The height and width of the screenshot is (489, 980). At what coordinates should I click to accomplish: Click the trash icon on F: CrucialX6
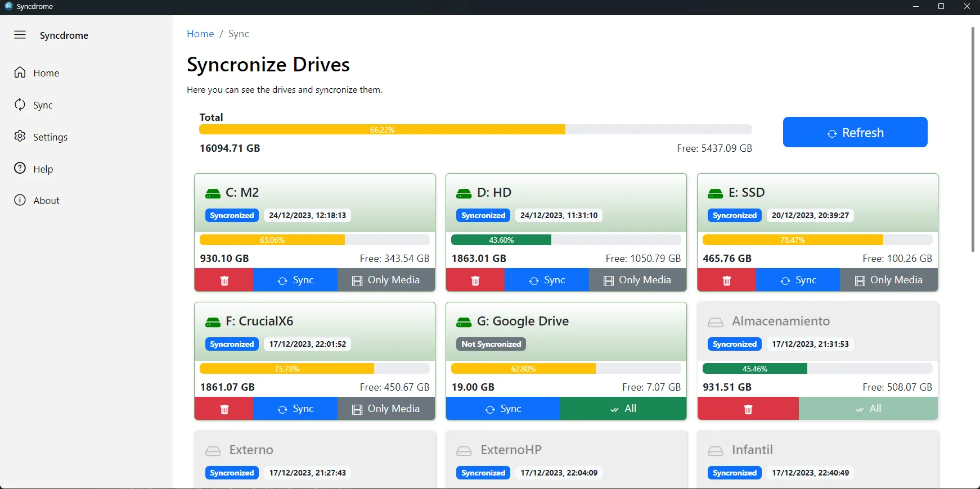(x=224, y=409)
